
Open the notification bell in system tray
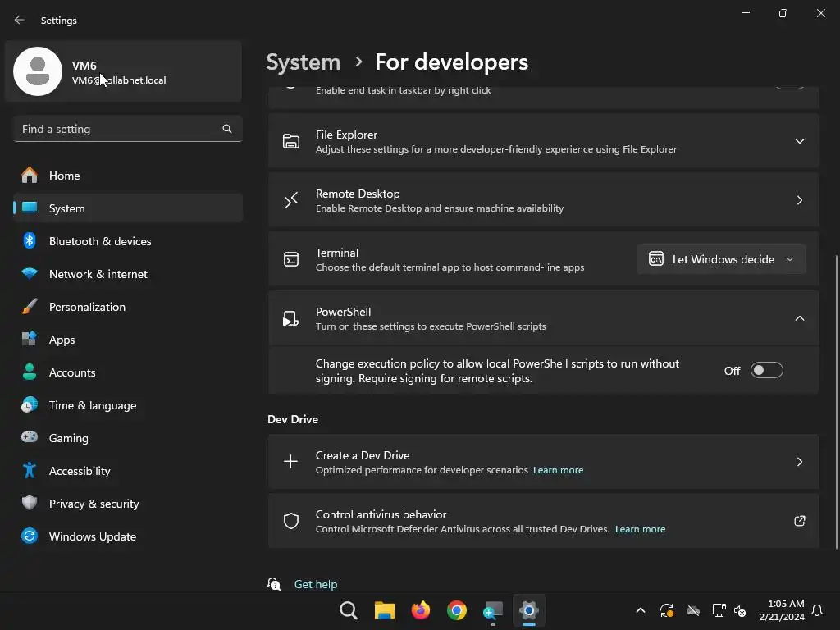[x=817, y=610]
